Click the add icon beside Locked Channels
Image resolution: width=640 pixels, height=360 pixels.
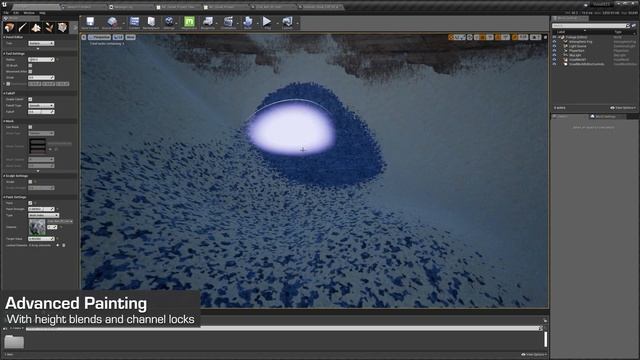click(58, 245)
